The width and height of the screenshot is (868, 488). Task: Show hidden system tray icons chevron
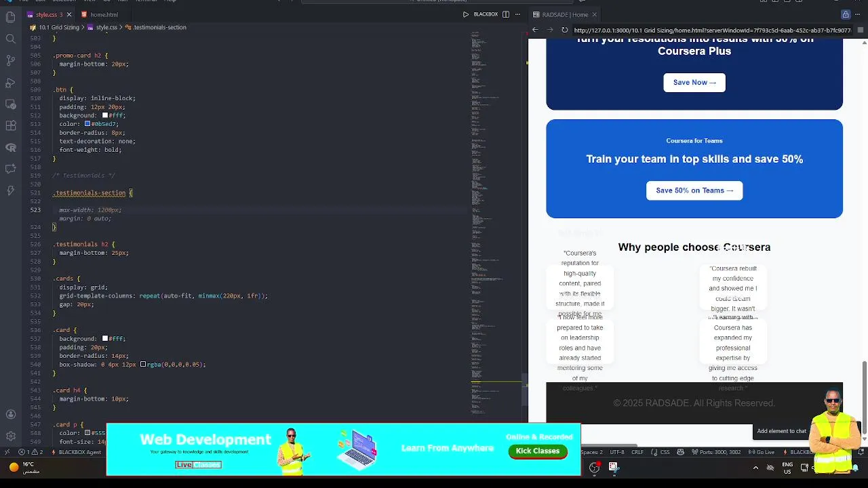pos(755,467)
